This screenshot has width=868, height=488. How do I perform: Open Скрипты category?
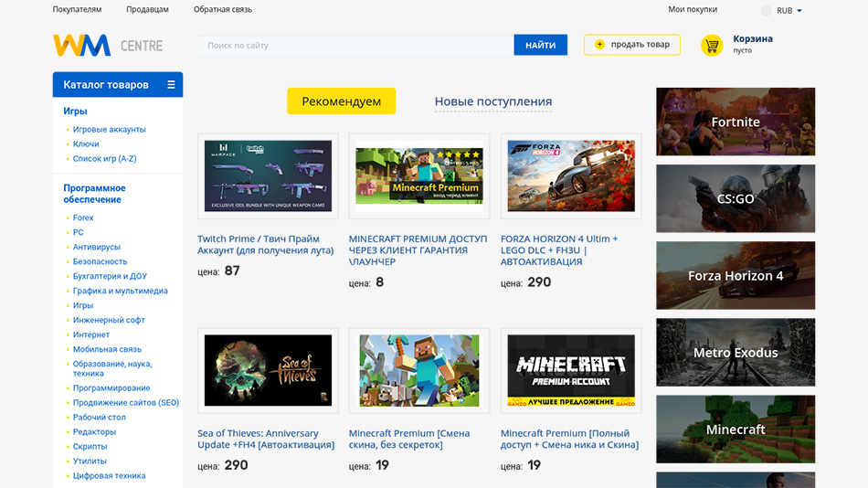click(x=90, y=447)
